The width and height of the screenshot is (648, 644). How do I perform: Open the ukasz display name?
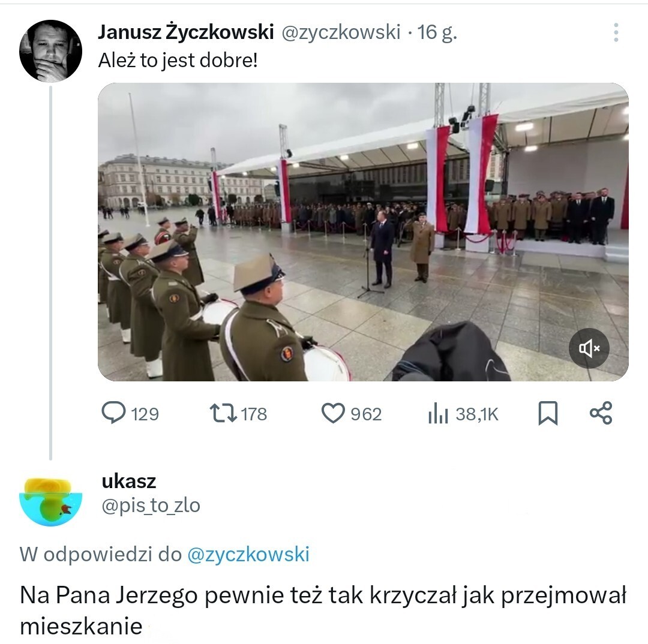pos(129,482)
